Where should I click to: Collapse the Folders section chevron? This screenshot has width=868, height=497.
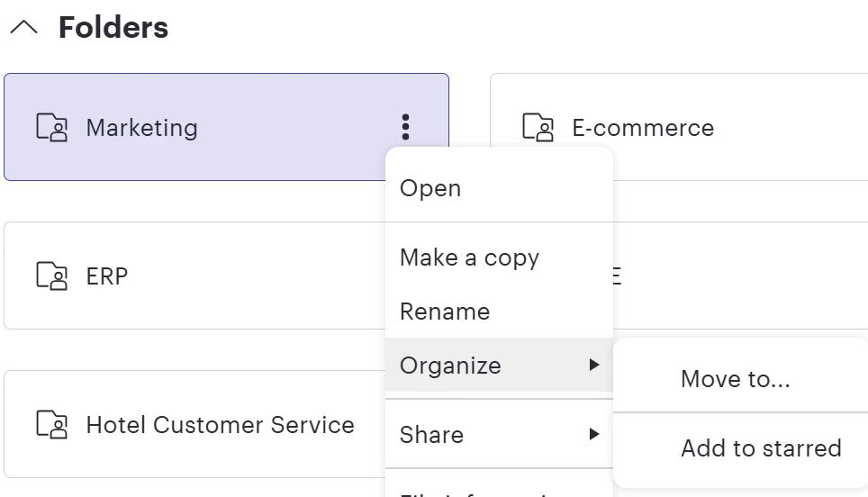pyautogui.click(x=23, y=28)
